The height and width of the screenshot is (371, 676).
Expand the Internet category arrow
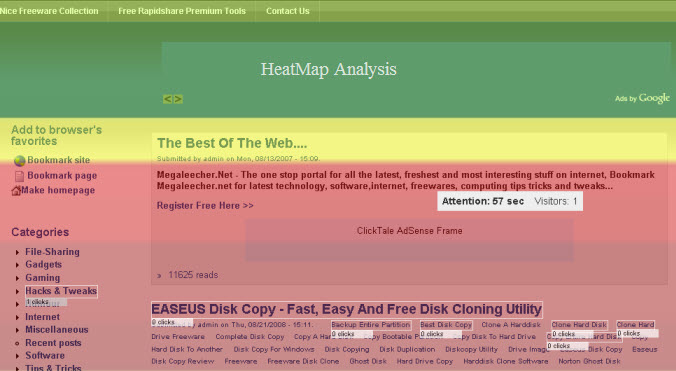pyautogui.click(x=17, y=318)
